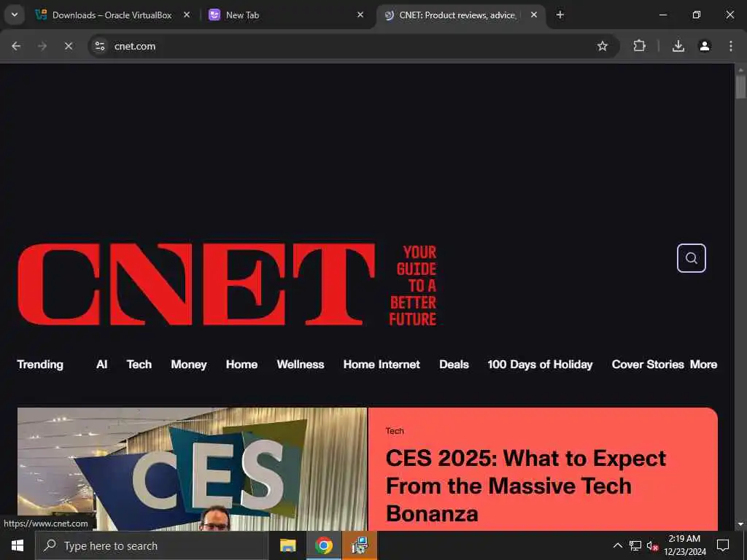Click the Tech category label on article
The image size is (747, 560).
[x=395, y=431]
